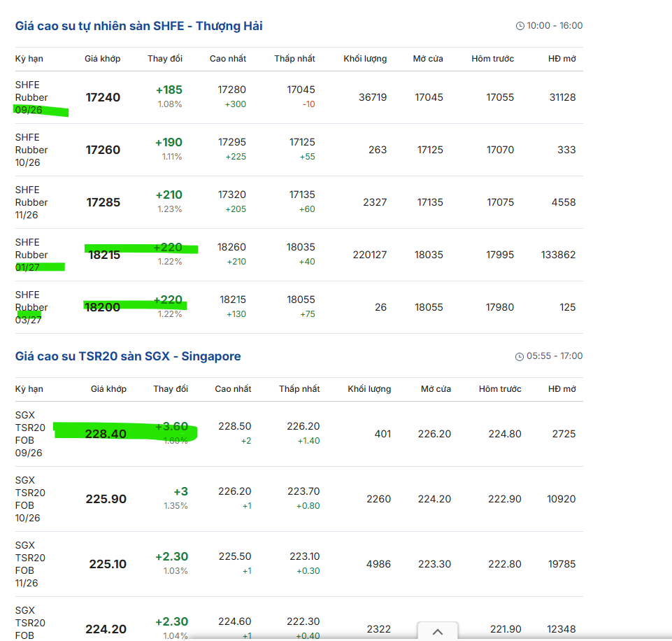The height and width of the screenshot is (641, 672).
Task: Click SGX matched price 224.20
Action: point(106,629)
